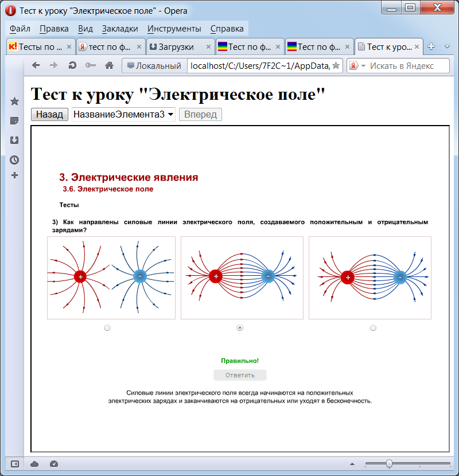Bookmark page with address bar star
This screenshot has height=476, width=459.
tap(336, 65)
